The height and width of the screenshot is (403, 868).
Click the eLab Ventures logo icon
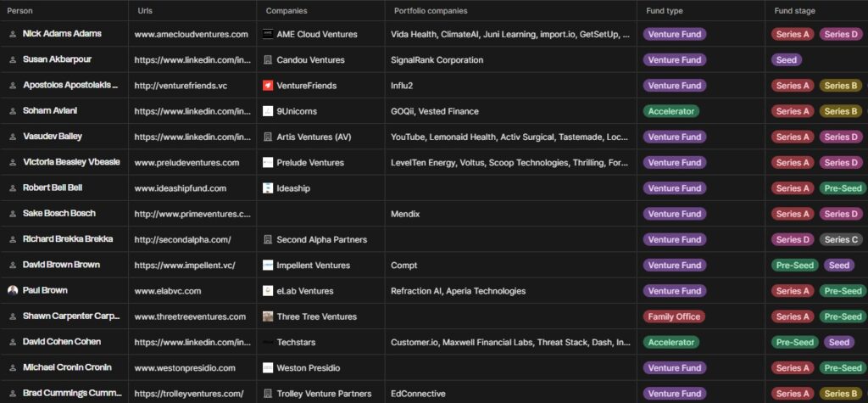pyautogui.click(x=268, y=291)
